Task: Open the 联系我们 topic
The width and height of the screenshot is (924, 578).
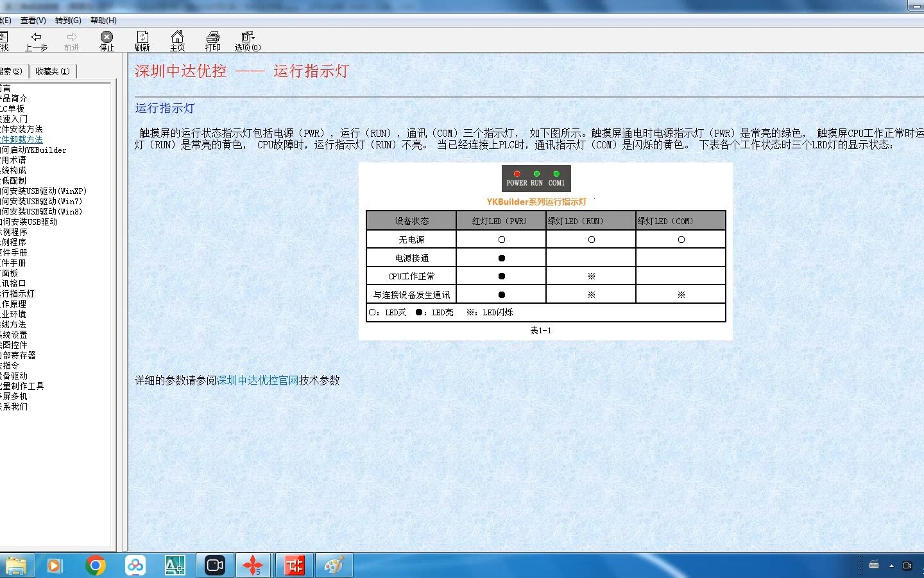Action: pos(13,407)
